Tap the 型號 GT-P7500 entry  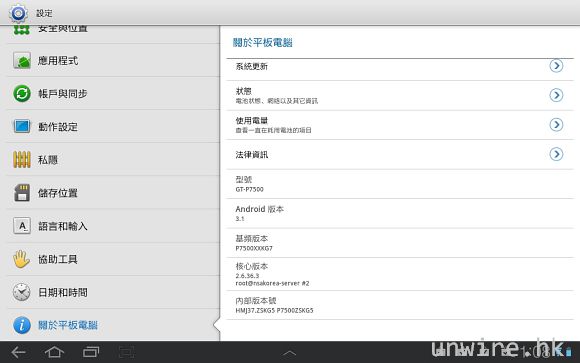coord(400,184)
